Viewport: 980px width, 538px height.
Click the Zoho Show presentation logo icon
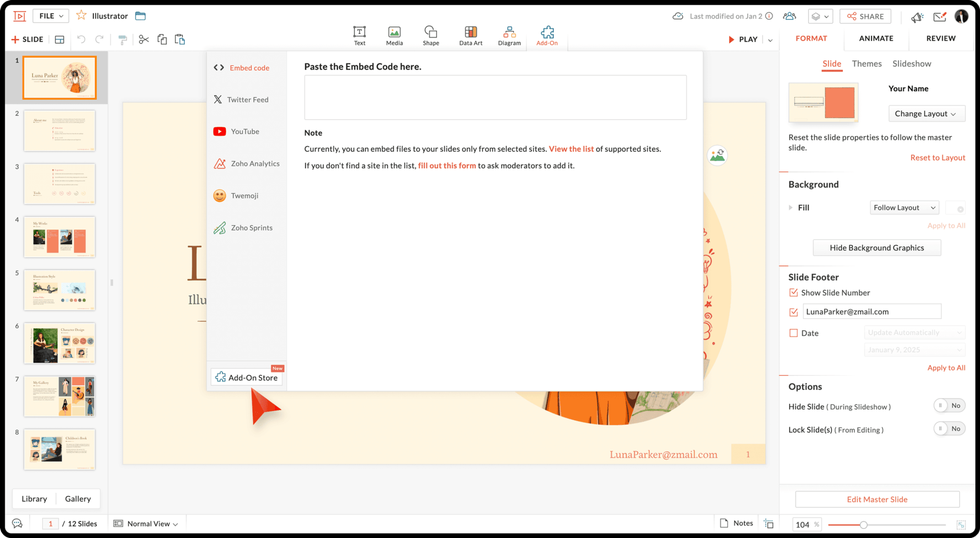(x=20, y=16)
